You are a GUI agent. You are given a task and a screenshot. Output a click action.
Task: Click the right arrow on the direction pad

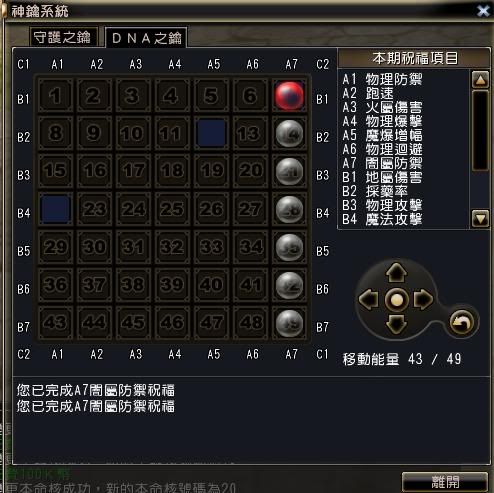[x=423, y=299]
